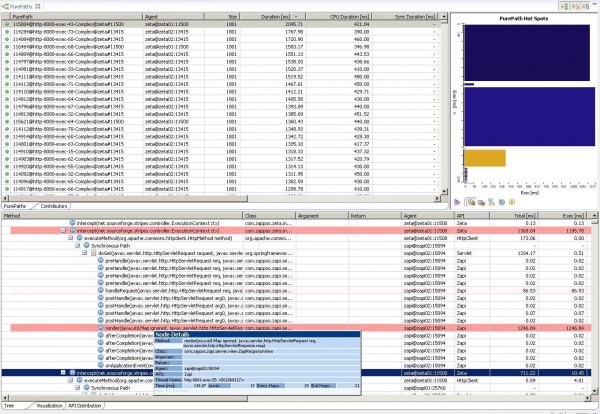The image size is (600, 414).
Task: Click the method icon of the first intercept row
Action: (x=72, y=223)
